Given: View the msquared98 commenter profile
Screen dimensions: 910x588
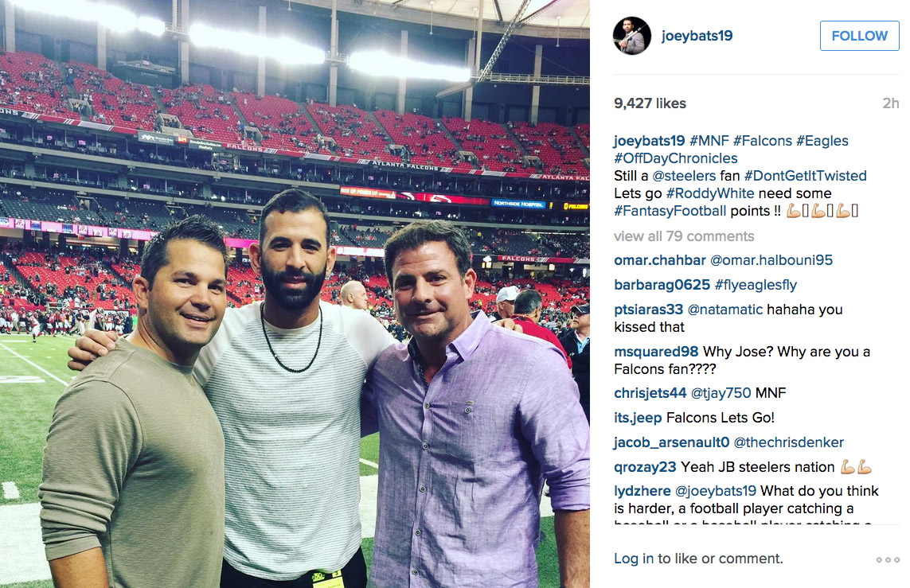Looking at the screenshot, I should [656, 352].
